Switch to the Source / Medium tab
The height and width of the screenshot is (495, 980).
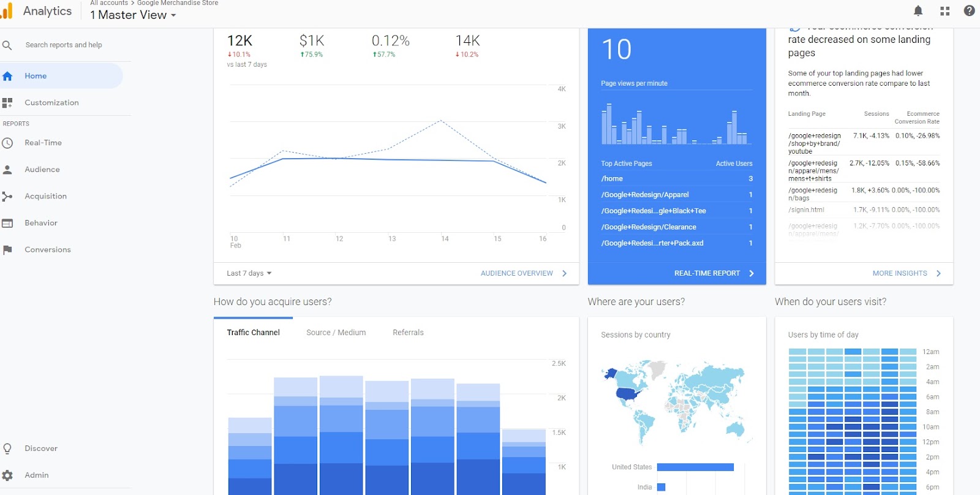336,333
